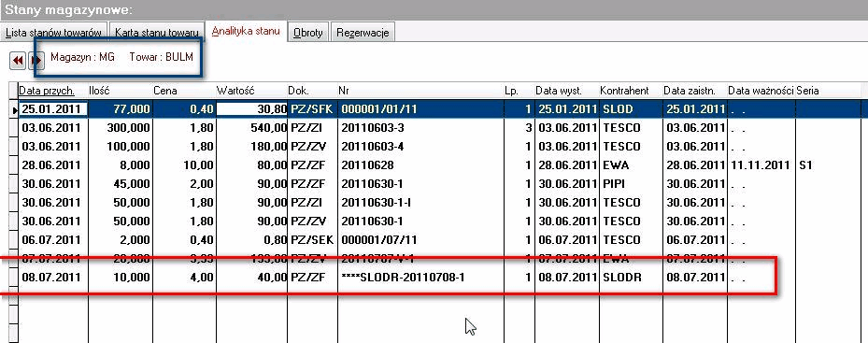Select document number 20110603-4
Image resolution: width=868 pixels, height=343 pixels.
coord(373,147)
